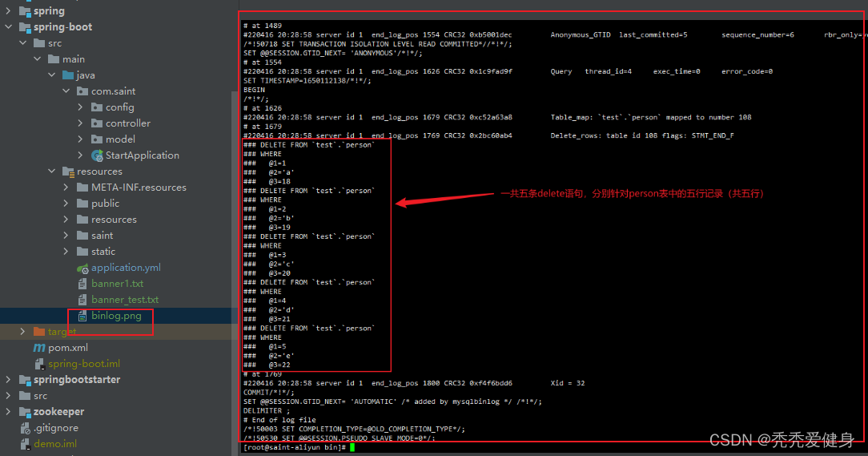Click the java source folder icon
Image resolution: width=868 pixels, height=456 pixels.
[x=68, y=75]
